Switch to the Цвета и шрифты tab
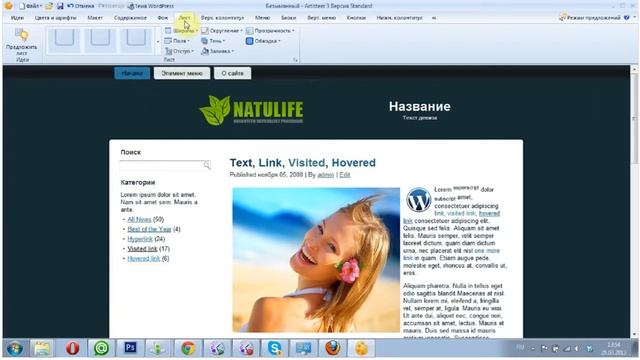 tap(56, 18)
